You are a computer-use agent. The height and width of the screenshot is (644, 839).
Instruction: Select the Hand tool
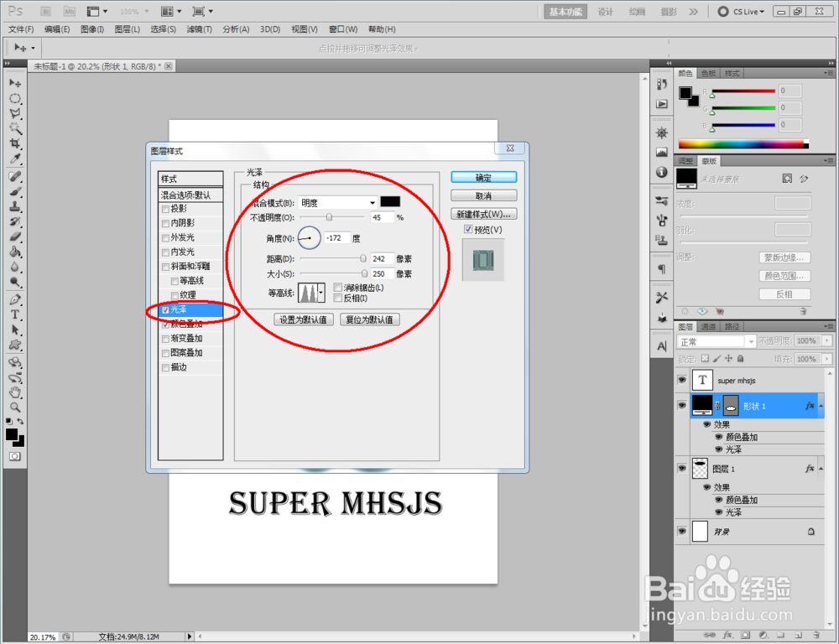coord(15,392)
